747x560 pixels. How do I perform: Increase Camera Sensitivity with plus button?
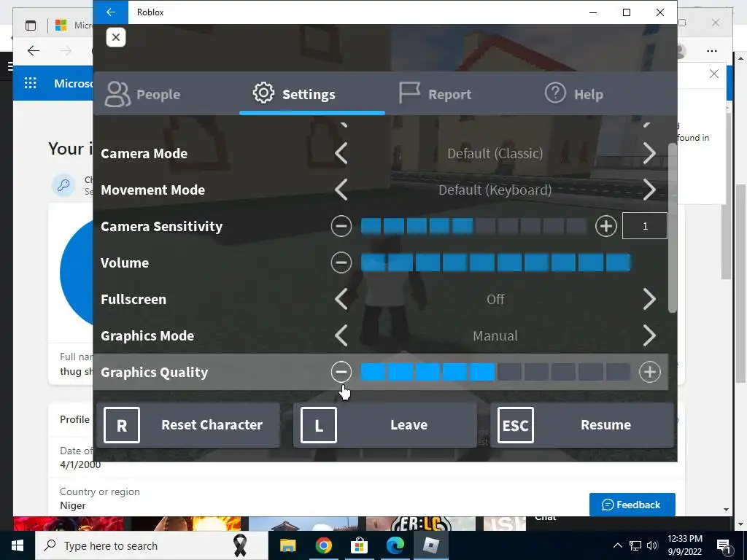[x=606, y=226]
